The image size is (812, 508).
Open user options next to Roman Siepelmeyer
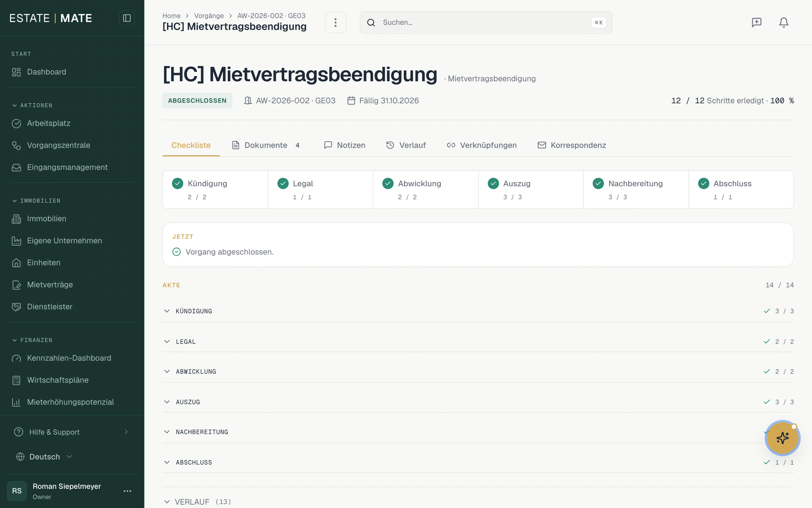(x=127, y=491)
